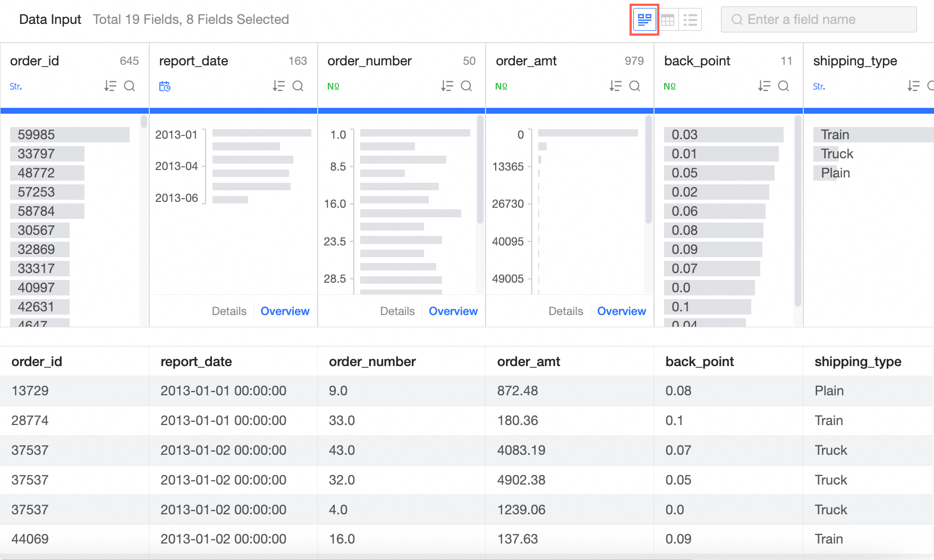Image resolution: width=934 pixels, height=560 pixels.
Task: Open the order_amt Overview tab
Action: pos(622,311)
